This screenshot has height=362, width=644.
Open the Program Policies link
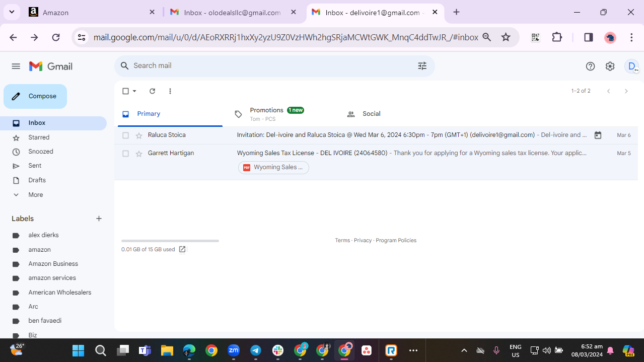(x=396, y=241)
